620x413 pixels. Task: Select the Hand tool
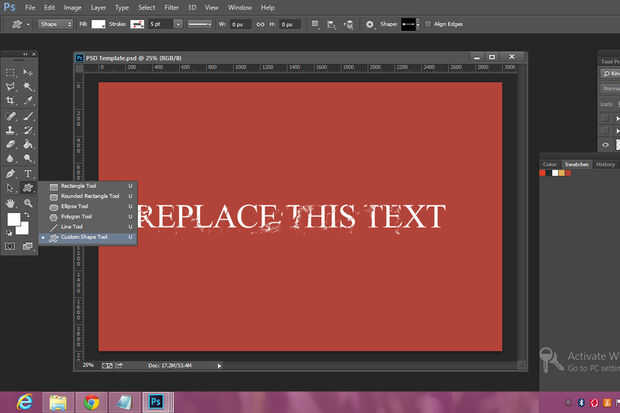pyautogui.click(x=11, y=202)
